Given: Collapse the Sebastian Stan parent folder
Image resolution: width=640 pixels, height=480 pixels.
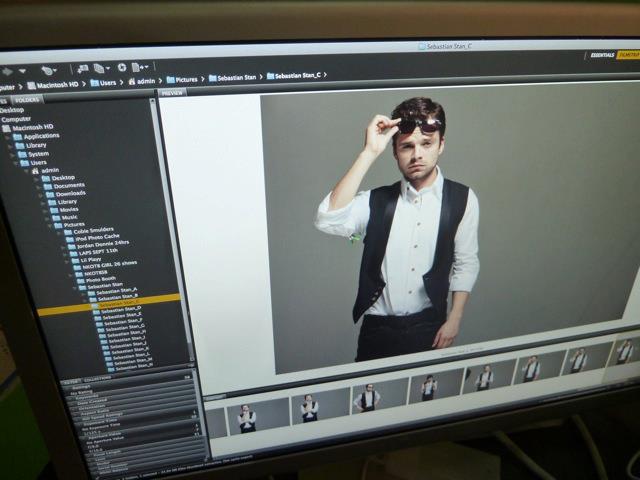Looking at the screenshot, I should (x=75, y=288).
